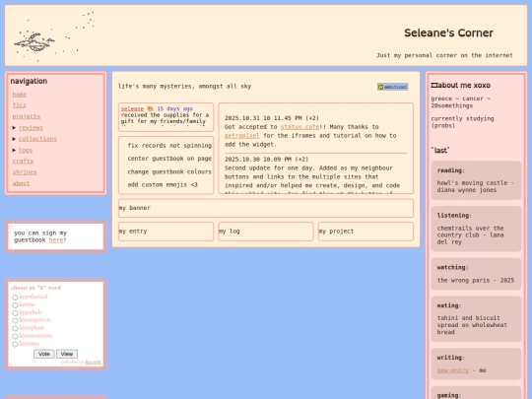Viewport: 532px width, 399px height.
Task: Open the collections link text
Action: pos(37,139)
